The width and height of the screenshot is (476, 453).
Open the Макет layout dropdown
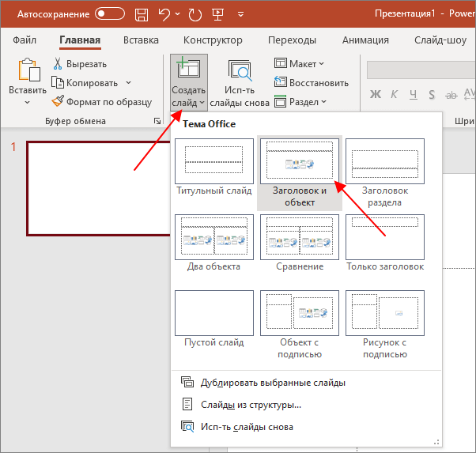click(x=300, y=64)
